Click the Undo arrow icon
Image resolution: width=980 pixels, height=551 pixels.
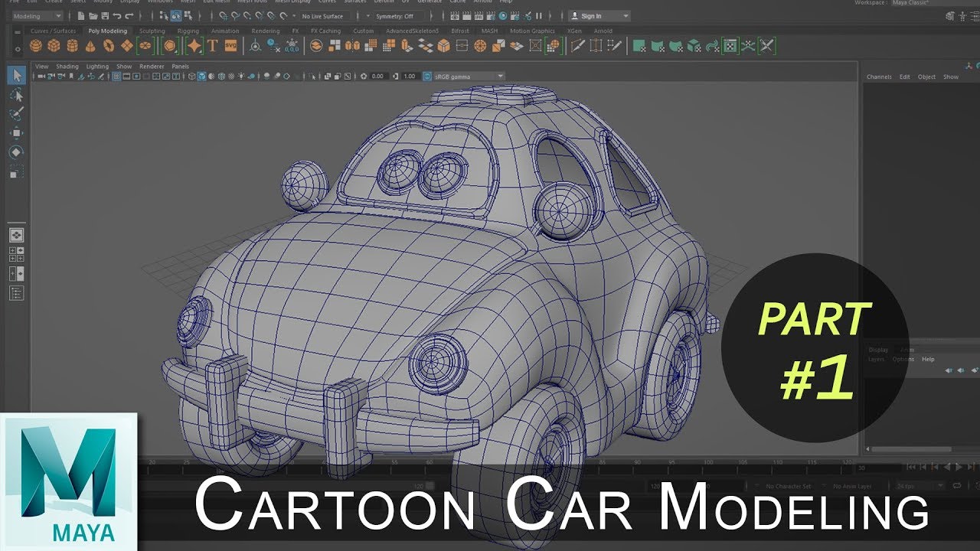click(x=116, y=15)
